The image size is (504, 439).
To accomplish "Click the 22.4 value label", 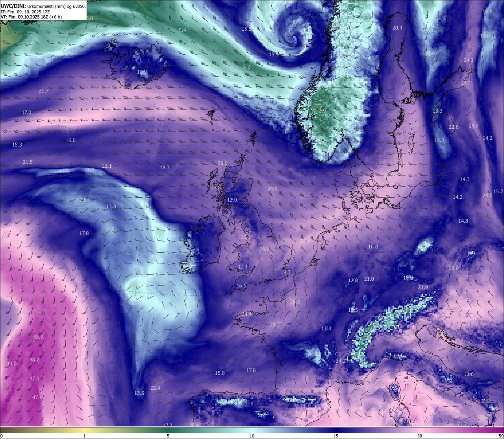I will tap(155, 388).
